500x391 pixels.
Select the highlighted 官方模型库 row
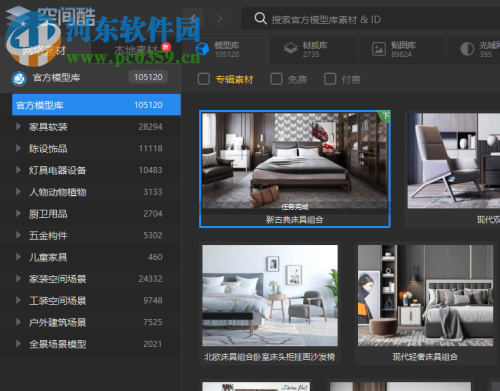(96, 105)
